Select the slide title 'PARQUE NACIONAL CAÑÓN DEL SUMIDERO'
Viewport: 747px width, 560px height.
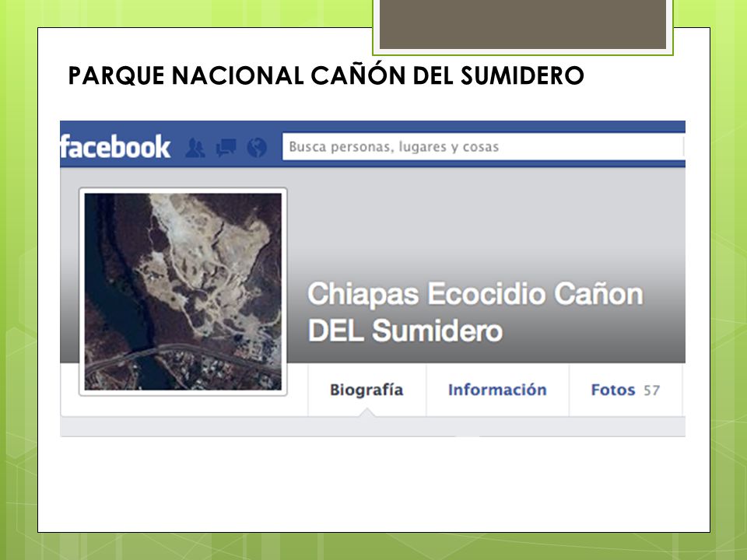coord(326,75)
